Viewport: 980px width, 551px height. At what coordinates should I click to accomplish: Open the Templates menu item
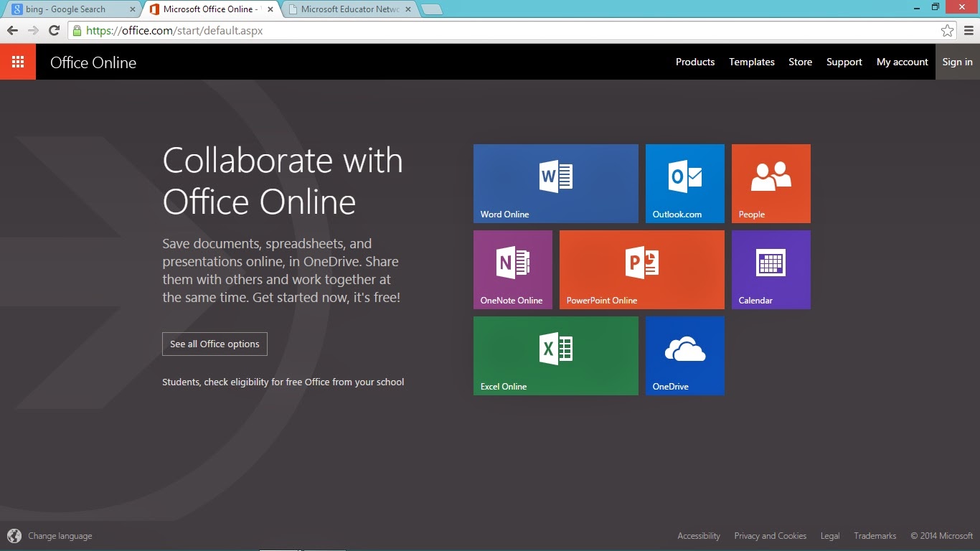(x=751, y=62)
